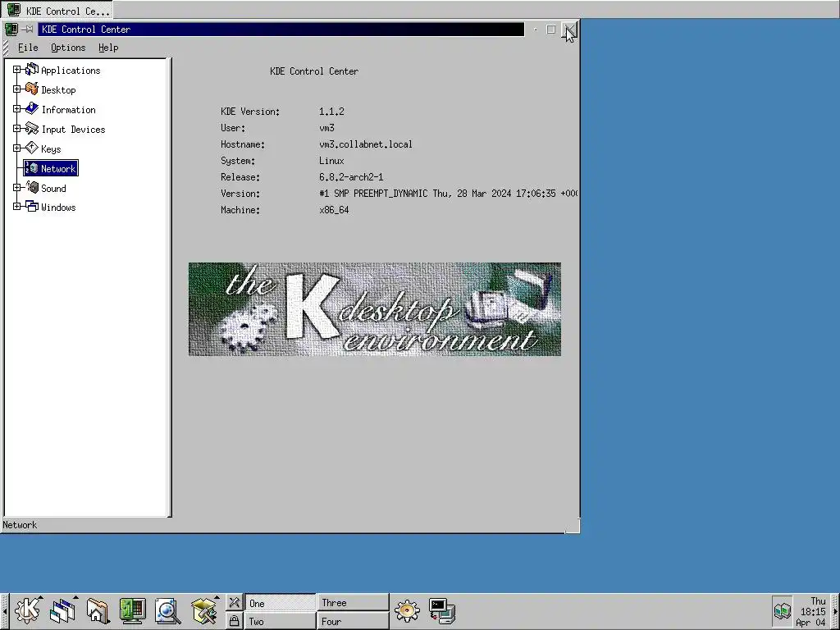Select the Windows label in the tree
The height and width of the screenshot is (630, 840).
click(x=58, y=208)
